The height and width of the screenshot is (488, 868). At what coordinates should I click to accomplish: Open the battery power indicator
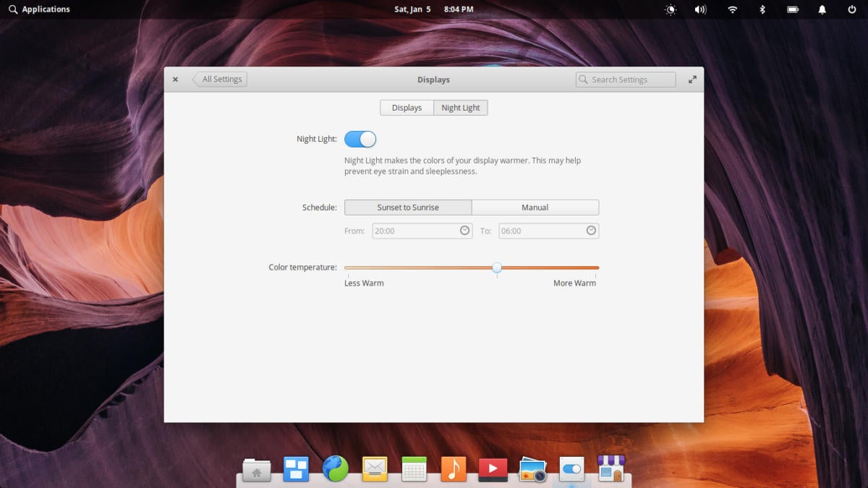coord(793,9)
